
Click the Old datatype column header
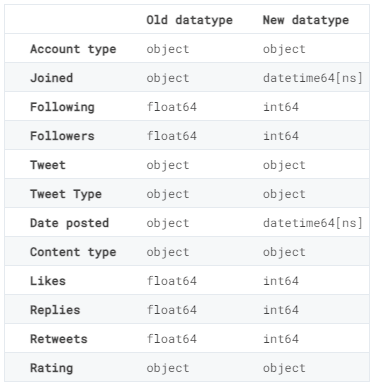(x=189, y=20)
